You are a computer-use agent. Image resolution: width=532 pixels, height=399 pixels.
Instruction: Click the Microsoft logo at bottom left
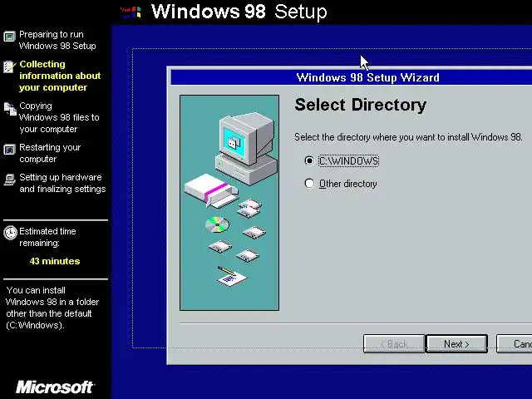[55, 387]
